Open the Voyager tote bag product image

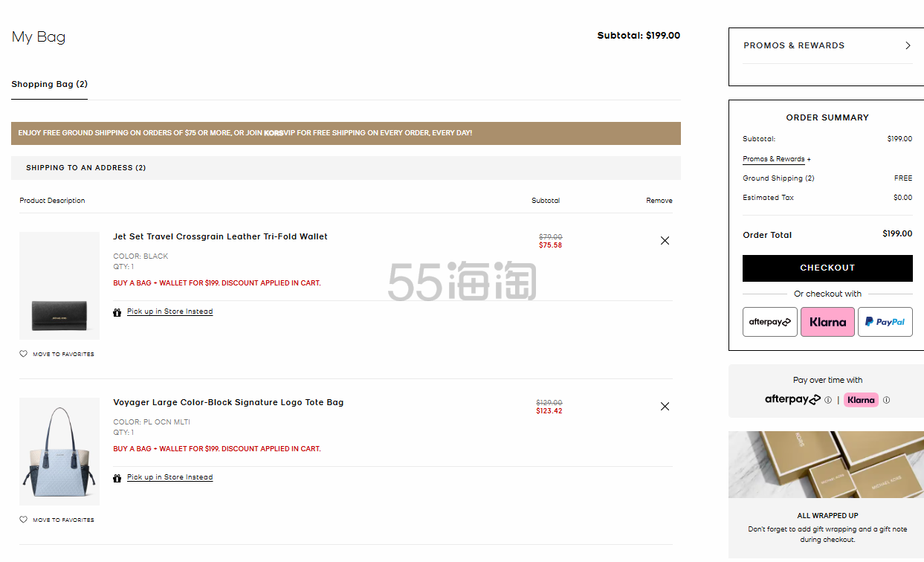(x=59, y=452)
